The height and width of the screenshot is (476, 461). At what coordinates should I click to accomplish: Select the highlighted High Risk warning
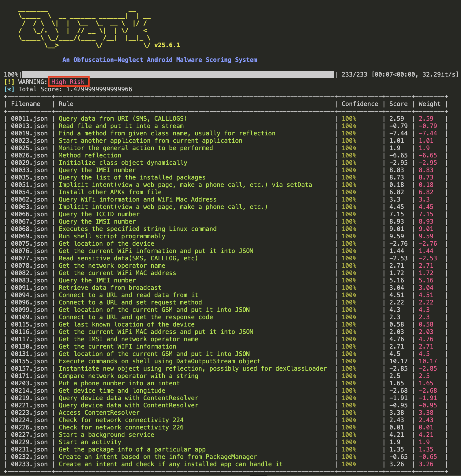point(68,82)
